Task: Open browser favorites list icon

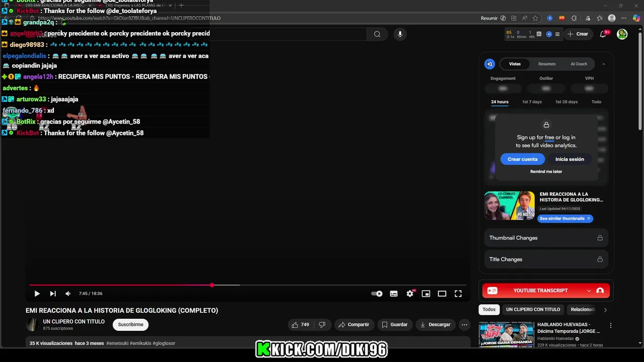Action: click(x=599, y=18)
